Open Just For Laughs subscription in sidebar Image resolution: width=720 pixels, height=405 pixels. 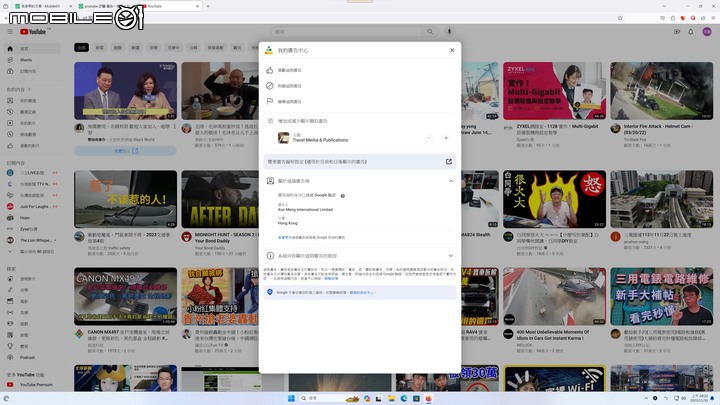pyautogui.click(x=32, y=207)
